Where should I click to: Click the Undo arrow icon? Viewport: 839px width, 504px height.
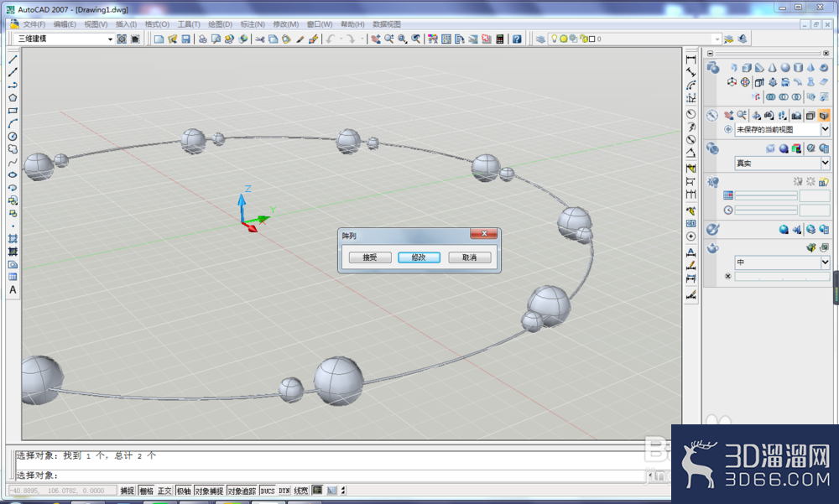pos(330,39)
